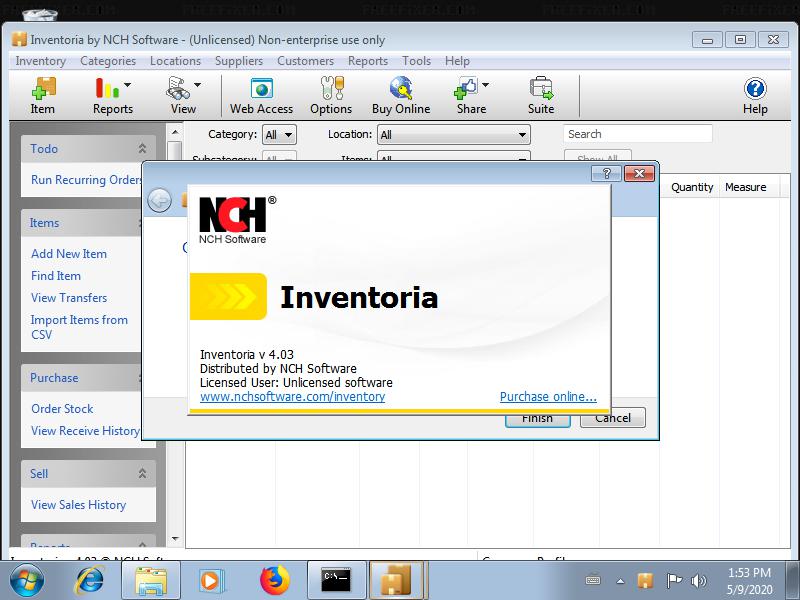Click View Receive History link

(85, 431)
